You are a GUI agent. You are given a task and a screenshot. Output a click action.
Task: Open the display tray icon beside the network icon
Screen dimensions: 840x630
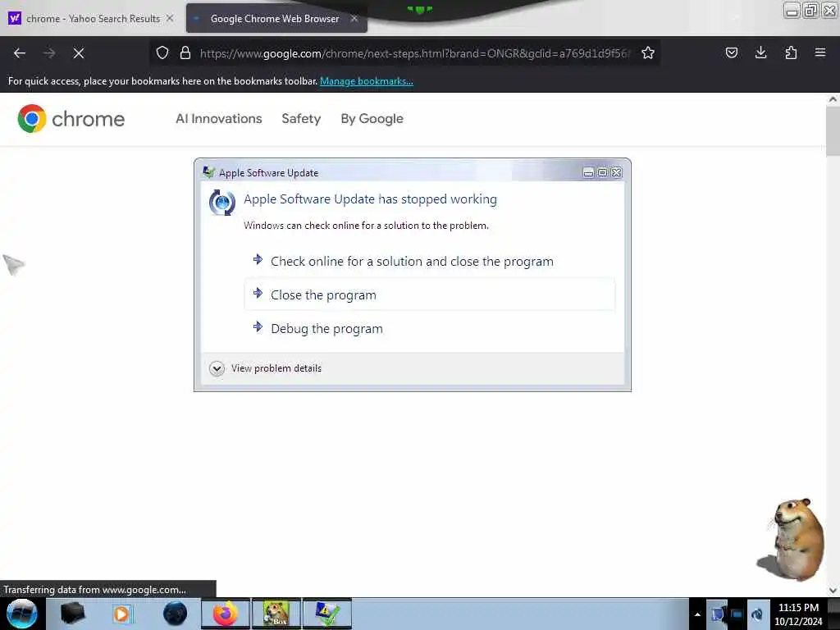click(737, 614)
